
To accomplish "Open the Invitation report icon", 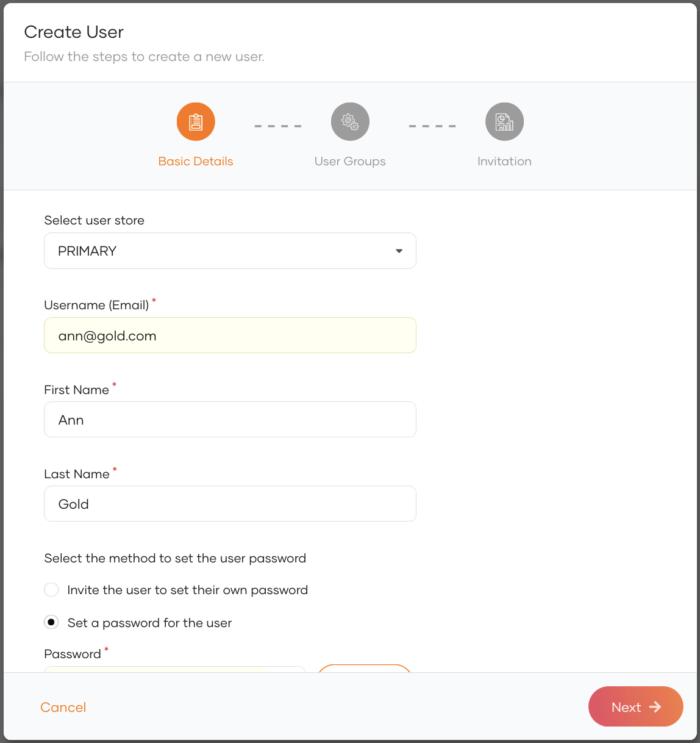I will tap(504, 121).
